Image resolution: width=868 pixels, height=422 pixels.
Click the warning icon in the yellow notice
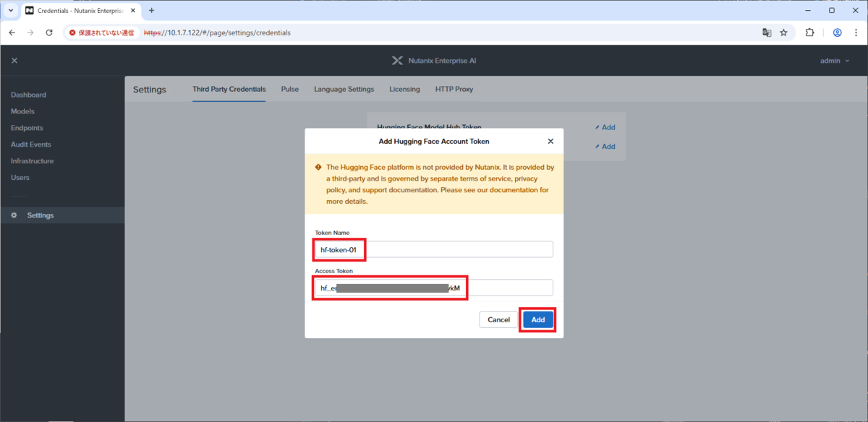(x=318, y=167)
